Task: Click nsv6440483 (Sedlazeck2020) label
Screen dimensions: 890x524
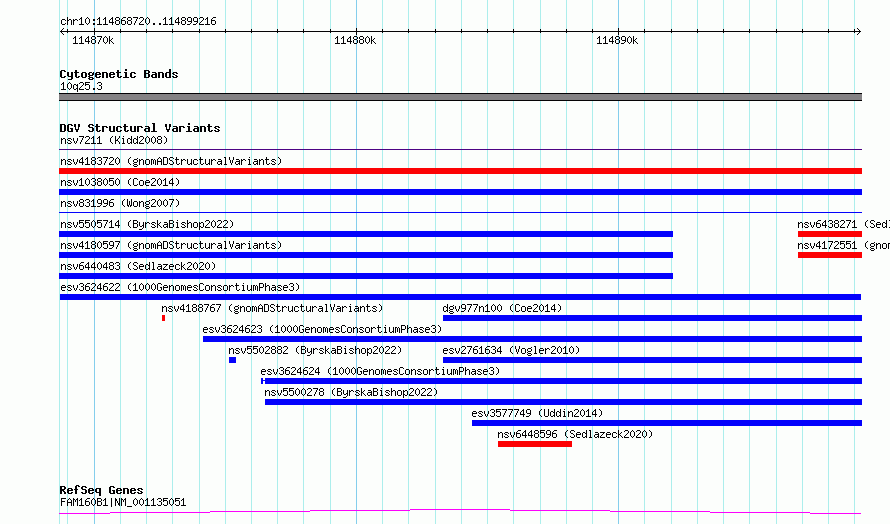Action: tap(138, 266)
